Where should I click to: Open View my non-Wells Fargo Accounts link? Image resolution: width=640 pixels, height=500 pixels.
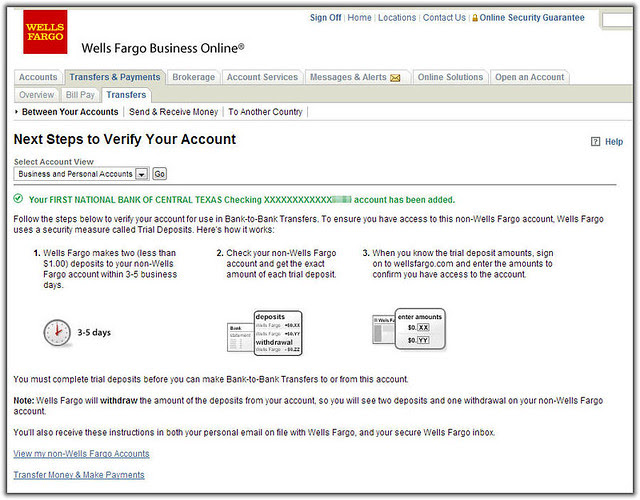click(x=81, y=454)
